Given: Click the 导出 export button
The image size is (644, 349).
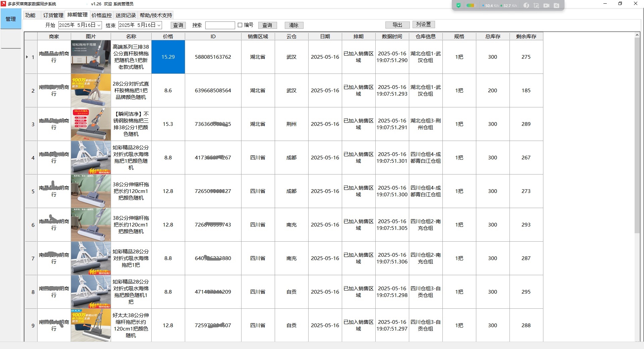Looking at the screenshot, I should tap(397, 25).
